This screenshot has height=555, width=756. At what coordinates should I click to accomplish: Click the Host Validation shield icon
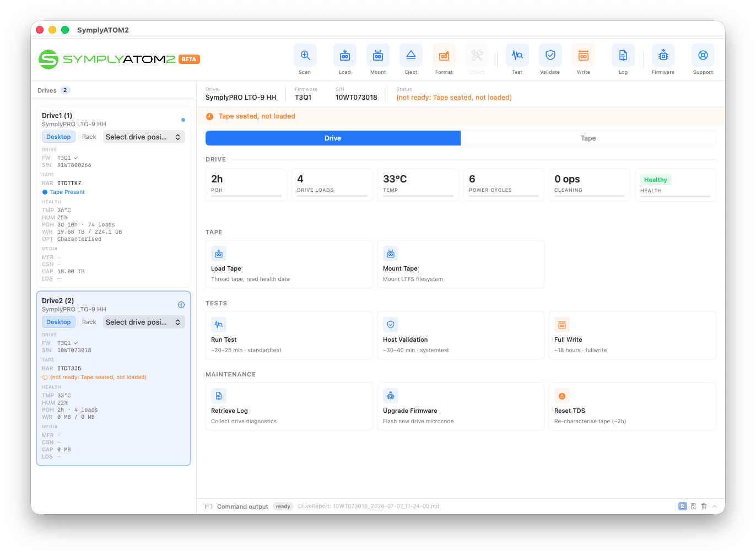pos(391,325)
